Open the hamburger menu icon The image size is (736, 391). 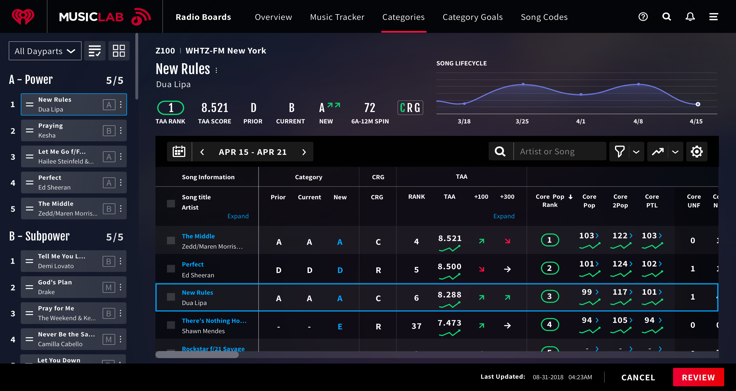(x=713, y=17)
